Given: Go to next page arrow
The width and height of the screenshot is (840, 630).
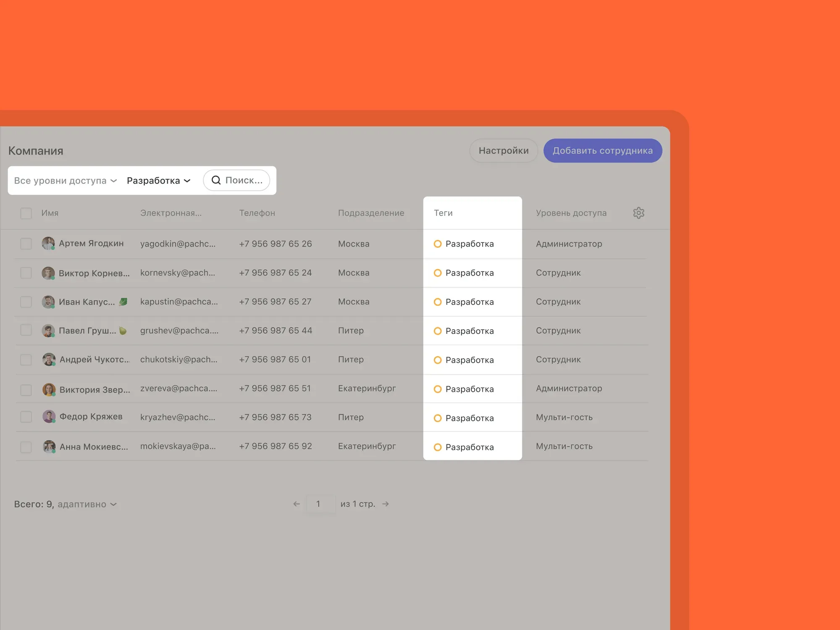Looking at the screenshot, I should (x=386, y=504).
